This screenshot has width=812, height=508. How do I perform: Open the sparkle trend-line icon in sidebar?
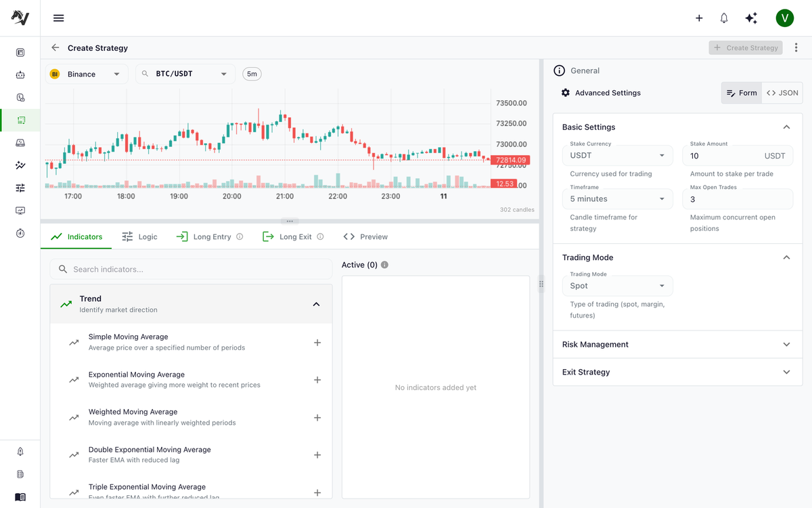pos(20,165)
